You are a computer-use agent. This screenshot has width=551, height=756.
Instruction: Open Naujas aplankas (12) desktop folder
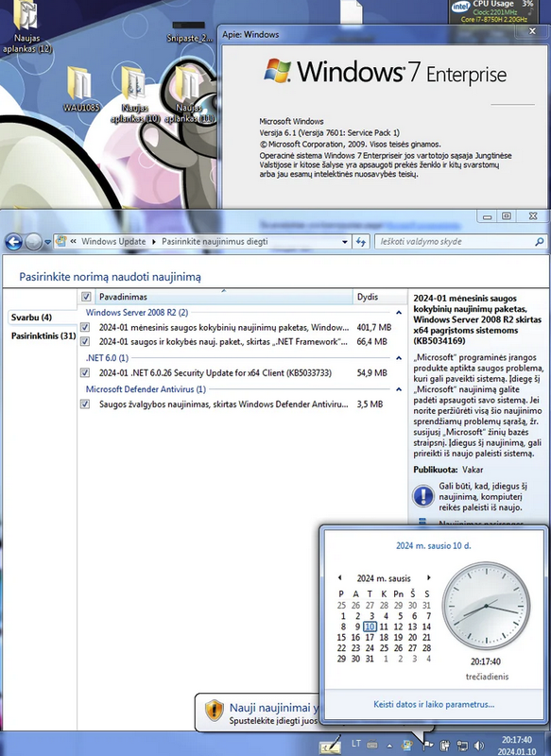[27, 27]
